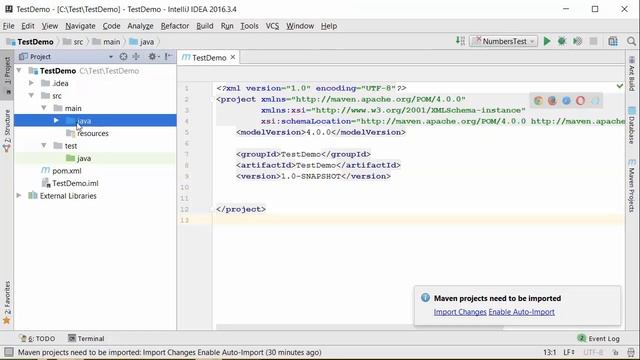
Task: Open the UTF-8 encoding selector
Action: pos(593,352)
